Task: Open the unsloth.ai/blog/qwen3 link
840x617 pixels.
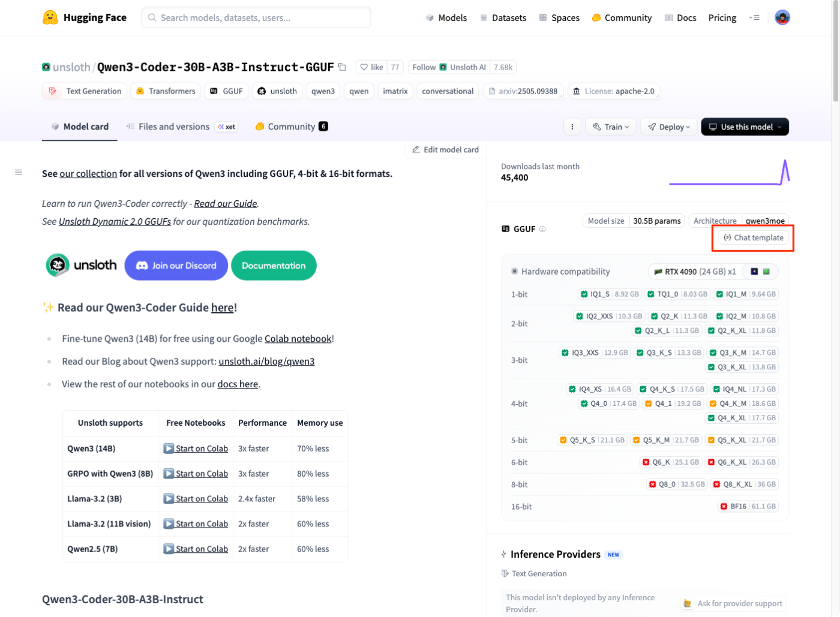Action: 266,361
